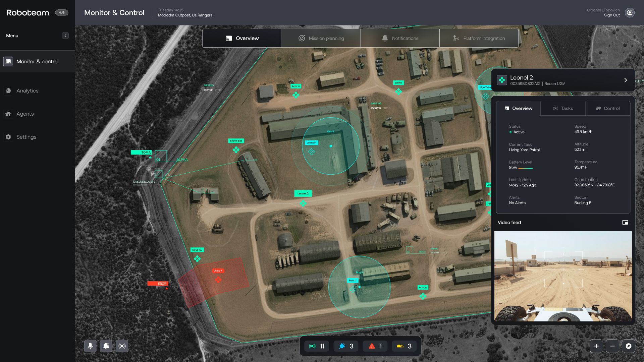Zoom out the map with minus button
The width and height of the screenshot is (644, 362).
click(x=612, y=346)
